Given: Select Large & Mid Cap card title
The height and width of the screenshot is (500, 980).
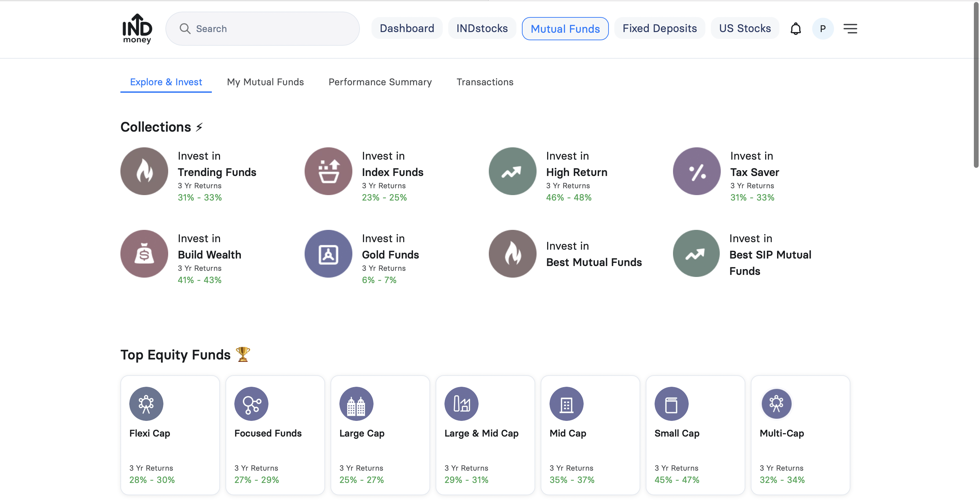Looking at the screenshot, I should point(481,433).
